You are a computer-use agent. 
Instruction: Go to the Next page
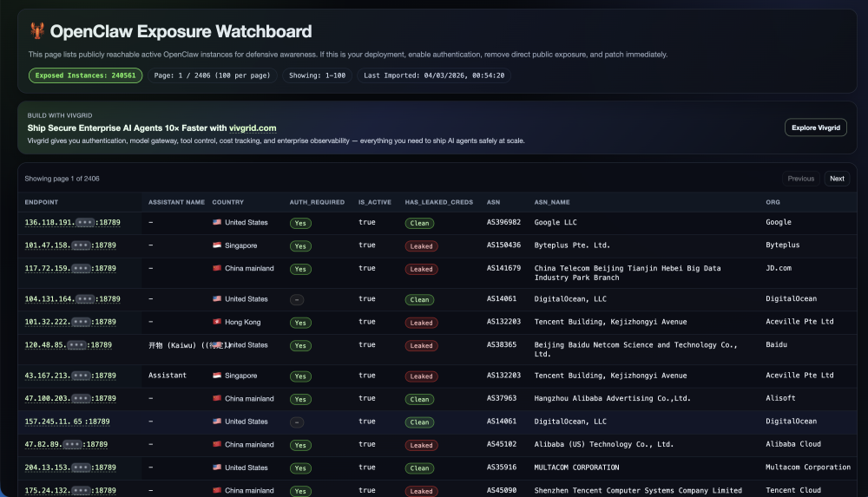pyautogui.click(x=837, y=178)
